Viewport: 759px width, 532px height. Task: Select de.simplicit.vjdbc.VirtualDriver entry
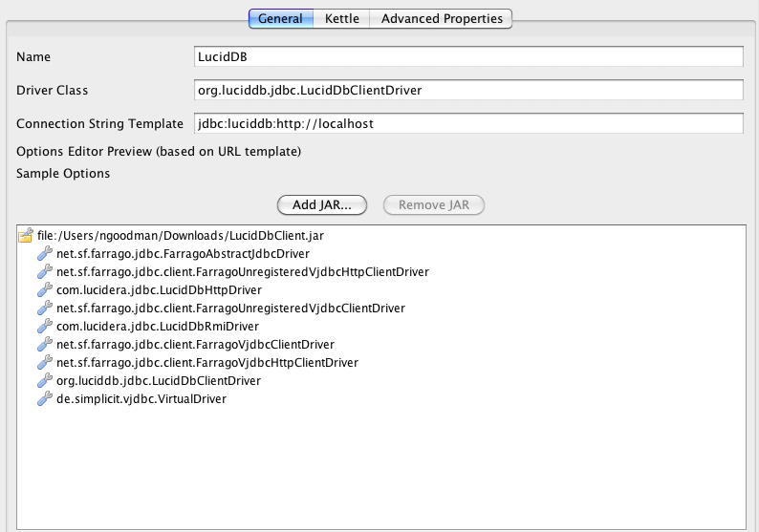pos(141,399)
